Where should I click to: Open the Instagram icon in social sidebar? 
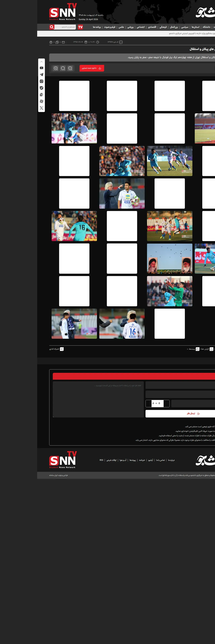click(x=42, y=81)
